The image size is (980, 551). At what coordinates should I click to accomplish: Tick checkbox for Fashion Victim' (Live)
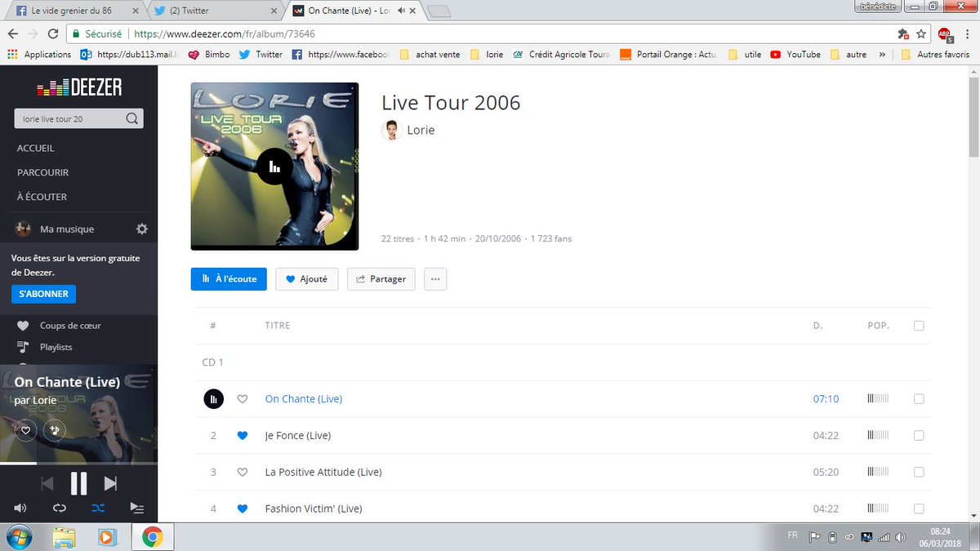[919, 509]
